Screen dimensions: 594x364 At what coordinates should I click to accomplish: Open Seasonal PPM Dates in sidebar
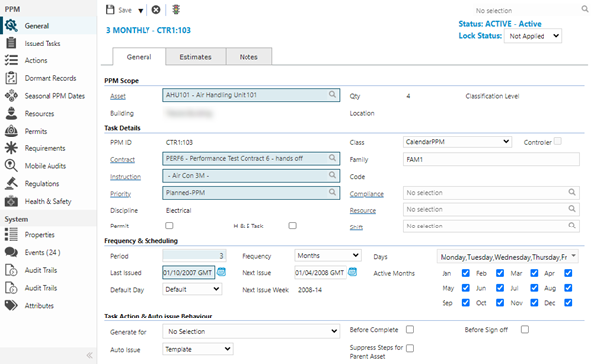54,96
